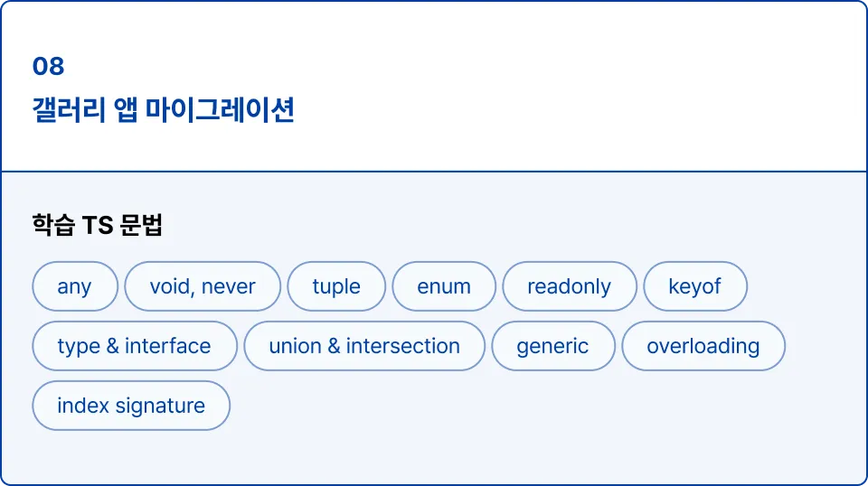868x486 pixels.
Task: Select the 'overloading' tag
Action: (x=703, y=346)
